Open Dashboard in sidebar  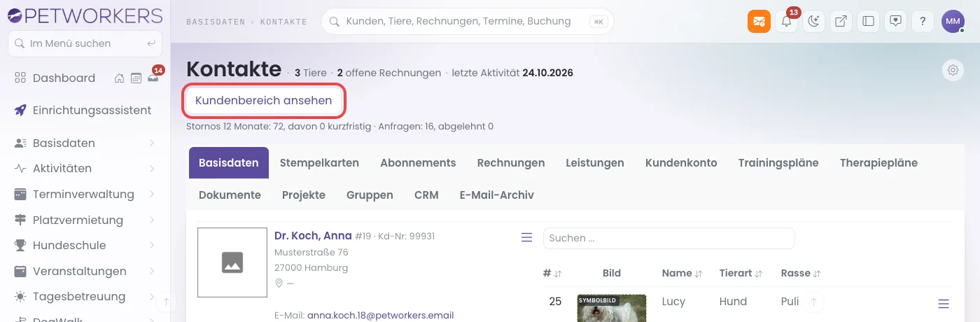pyautogui.click(x=64, y=78)
